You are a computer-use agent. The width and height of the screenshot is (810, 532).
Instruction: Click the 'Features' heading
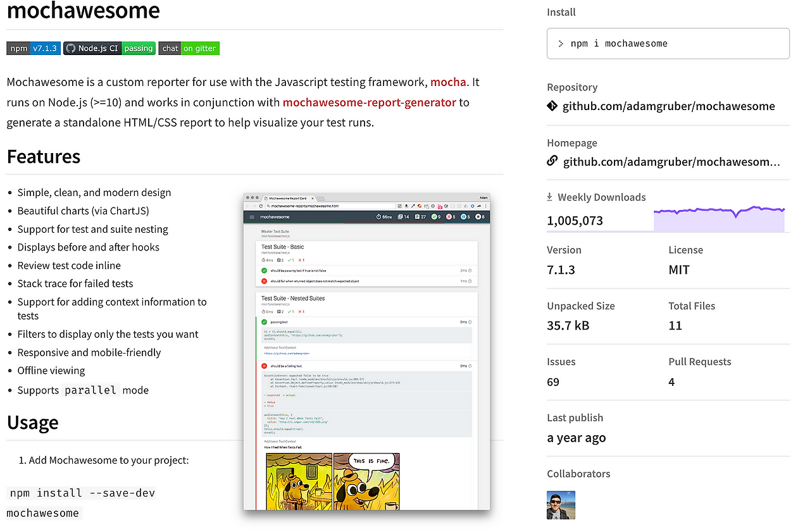(x=44, y=156)
